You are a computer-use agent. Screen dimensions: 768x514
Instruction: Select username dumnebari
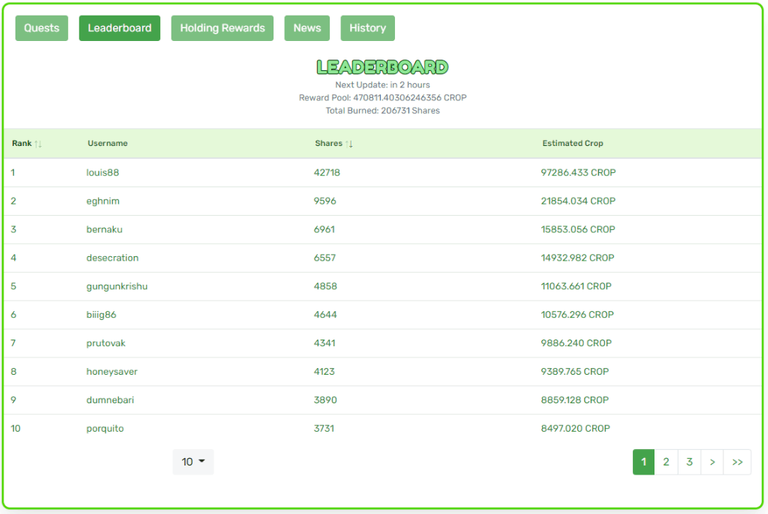point(110,400)
